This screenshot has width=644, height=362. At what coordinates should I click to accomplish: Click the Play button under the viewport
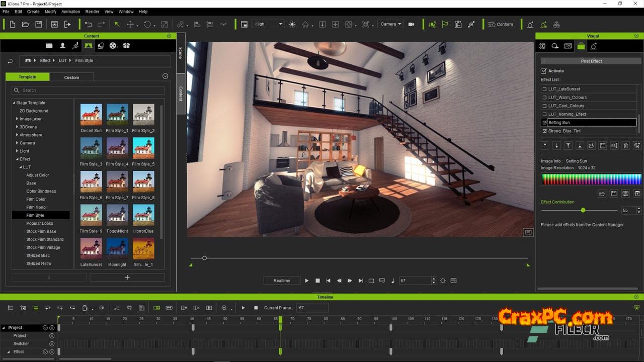[306, 281]
